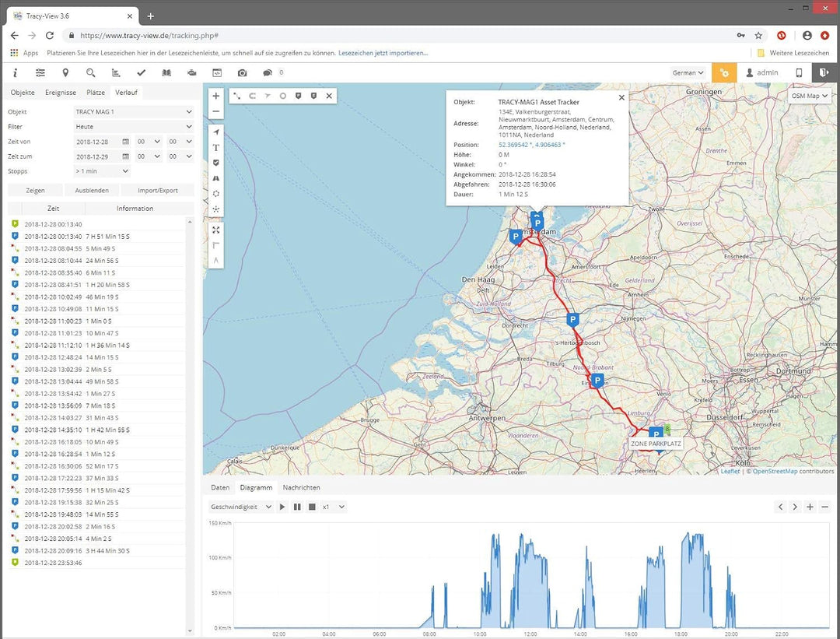The width and height of the screenshot is (840, 639).
Task: Open the Stopps duration dropdown
Action: (101, 171)
